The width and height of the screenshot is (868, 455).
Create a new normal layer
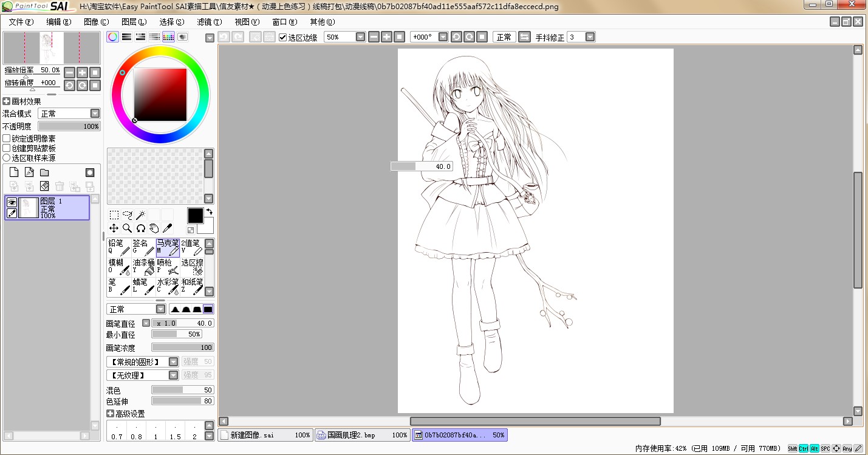coord(14,173)
